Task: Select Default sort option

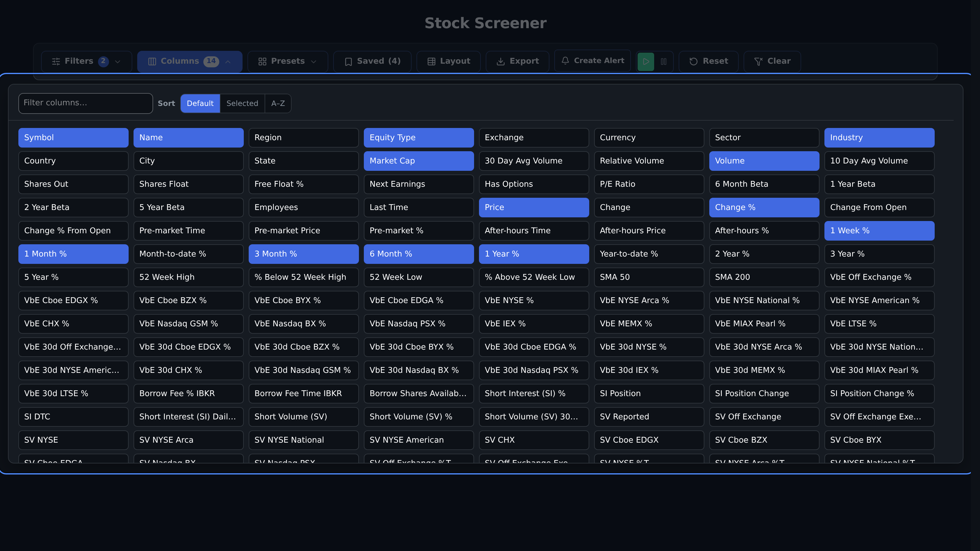Action: click(x=200, y=103)
